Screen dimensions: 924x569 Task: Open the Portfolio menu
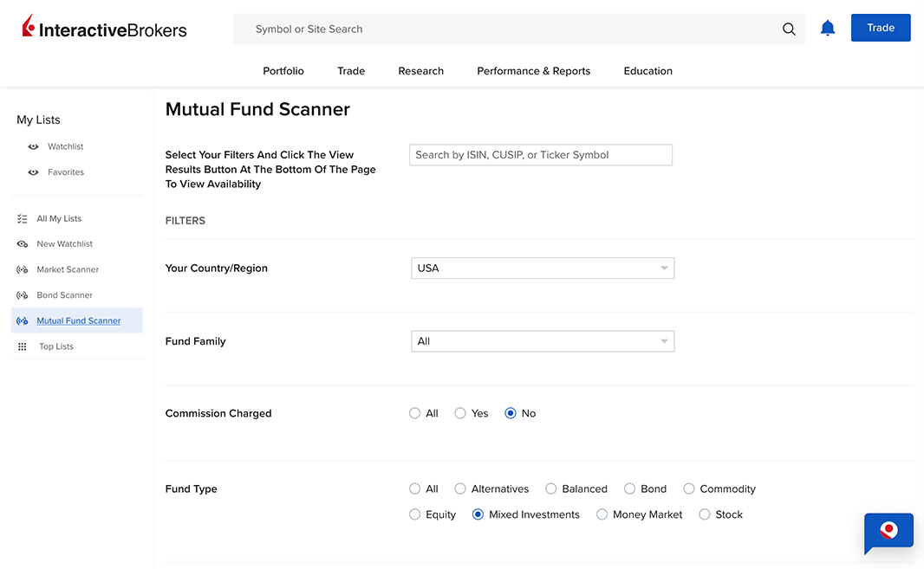(283, 71)
